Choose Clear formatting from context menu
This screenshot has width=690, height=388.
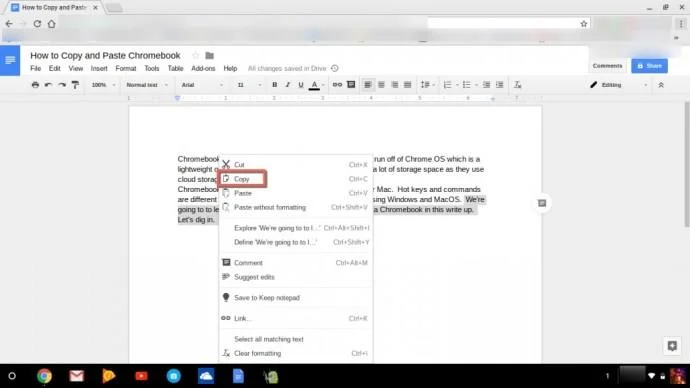[x=295, y=353]
